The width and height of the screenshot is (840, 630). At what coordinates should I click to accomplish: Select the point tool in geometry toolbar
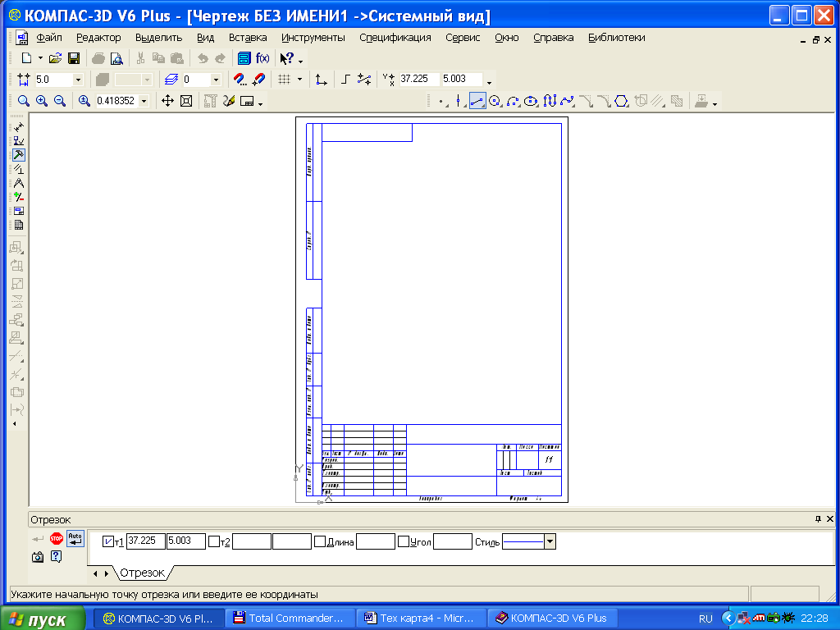point(442,101)
